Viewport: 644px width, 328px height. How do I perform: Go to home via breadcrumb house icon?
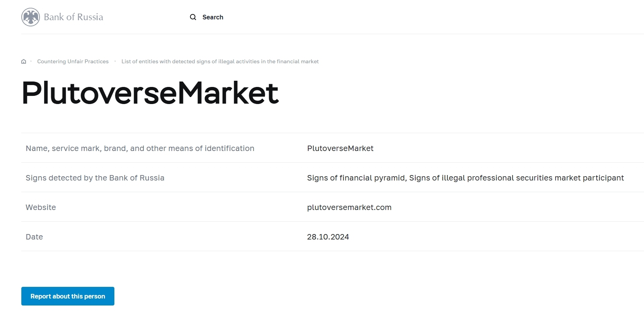coord(24,61)
